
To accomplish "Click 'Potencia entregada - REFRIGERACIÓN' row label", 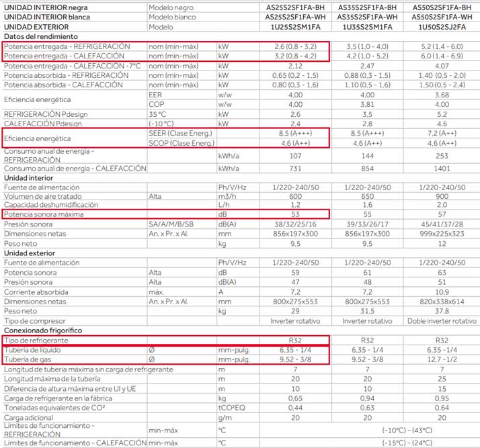I will 67,46.
